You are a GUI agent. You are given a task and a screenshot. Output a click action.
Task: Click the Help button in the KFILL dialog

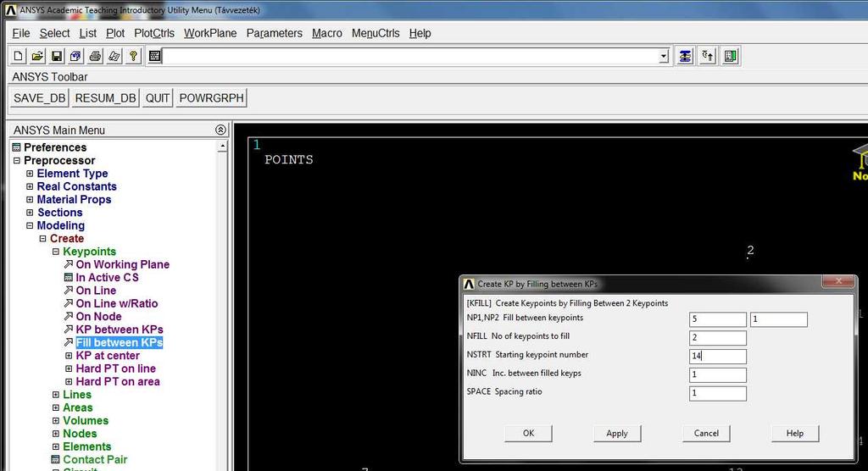(x=795, y=434)
